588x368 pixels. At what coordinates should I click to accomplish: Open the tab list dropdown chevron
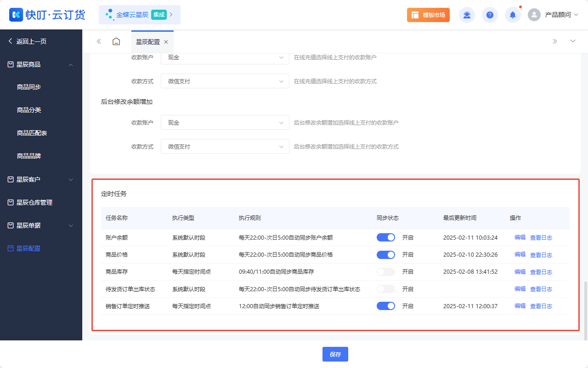click(x=573, y=41)
